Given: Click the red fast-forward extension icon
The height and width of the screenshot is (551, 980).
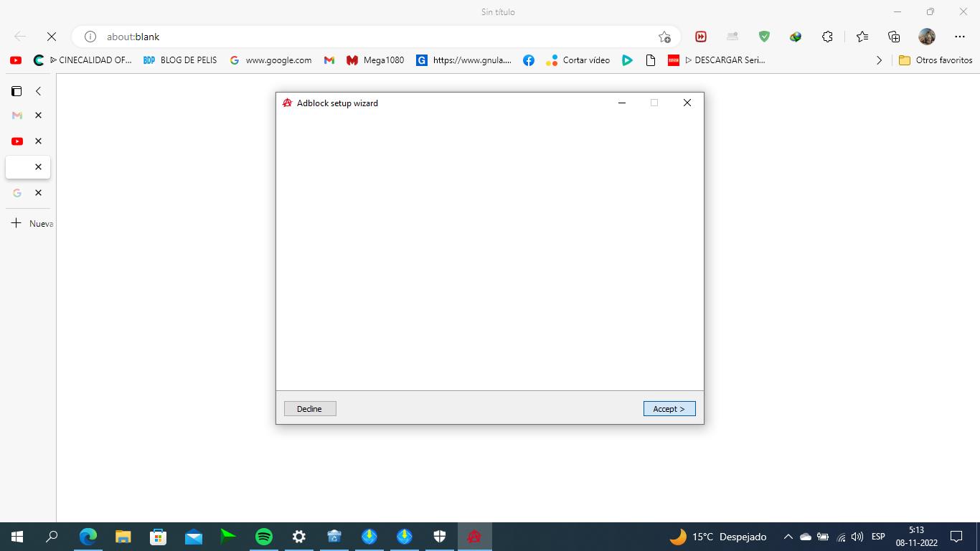Looking at the screenshot, I should tap(701, 37).
